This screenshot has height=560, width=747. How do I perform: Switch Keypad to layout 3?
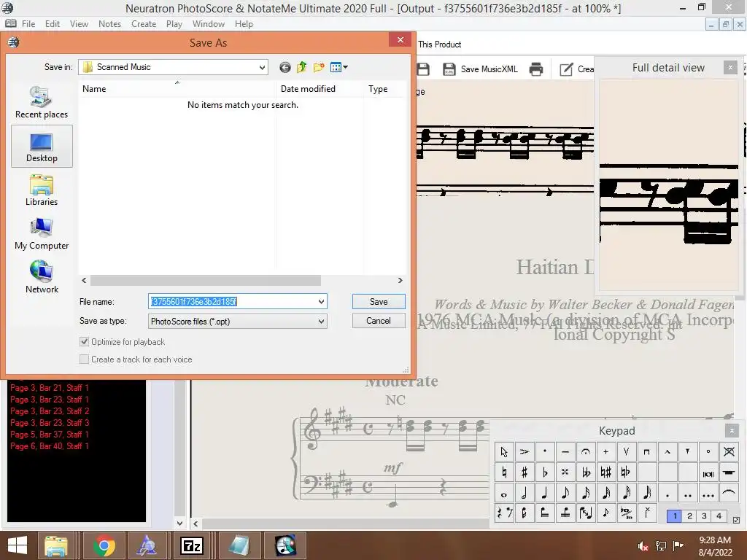(x=704, y=516)
